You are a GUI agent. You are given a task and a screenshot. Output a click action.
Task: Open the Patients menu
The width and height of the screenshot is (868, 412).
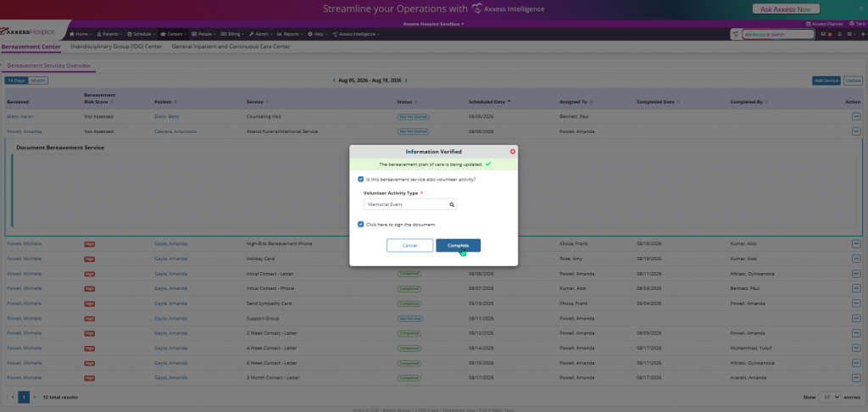coord(109,34)
